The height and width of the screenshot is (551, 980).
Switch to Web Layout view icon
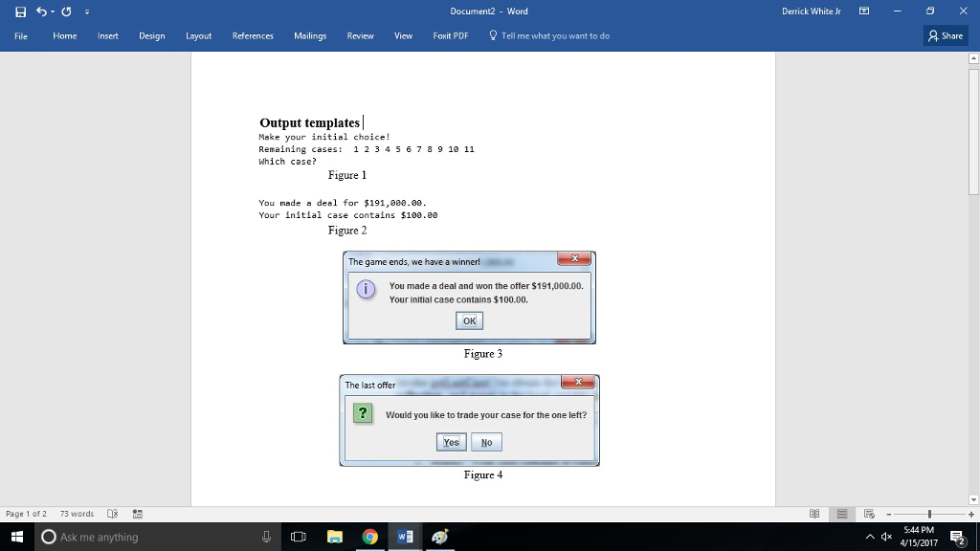(x=867, y=513)
